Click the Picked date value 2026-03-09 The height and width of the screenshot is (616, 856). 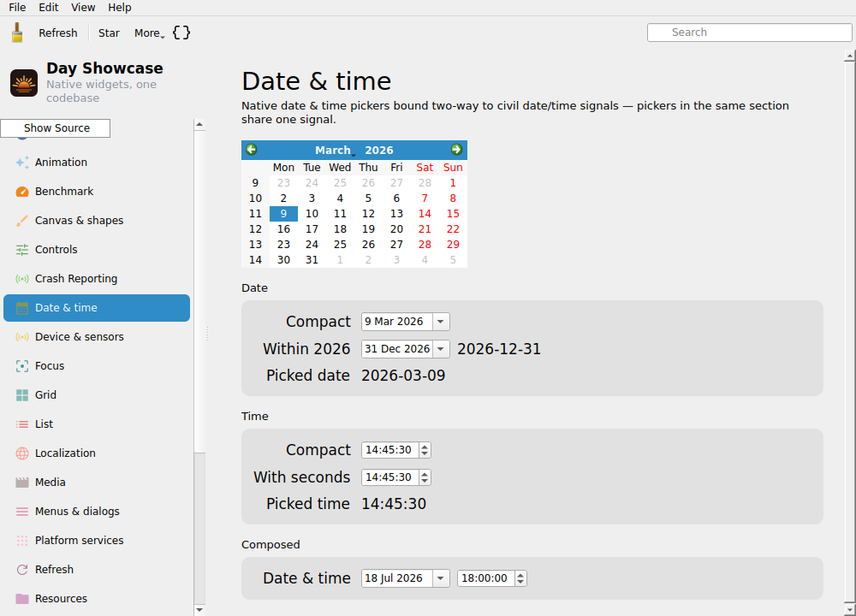click(403, 376)
